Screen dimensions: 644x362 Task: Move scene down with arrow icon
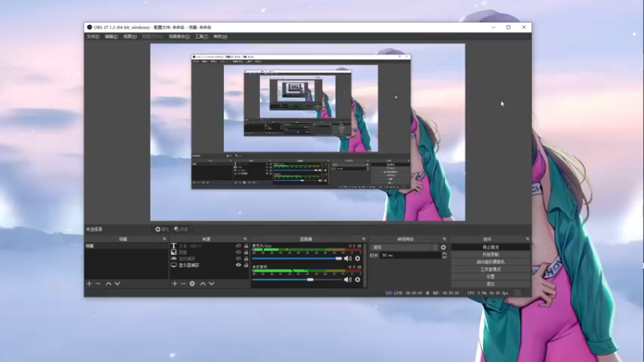[118, 284]
